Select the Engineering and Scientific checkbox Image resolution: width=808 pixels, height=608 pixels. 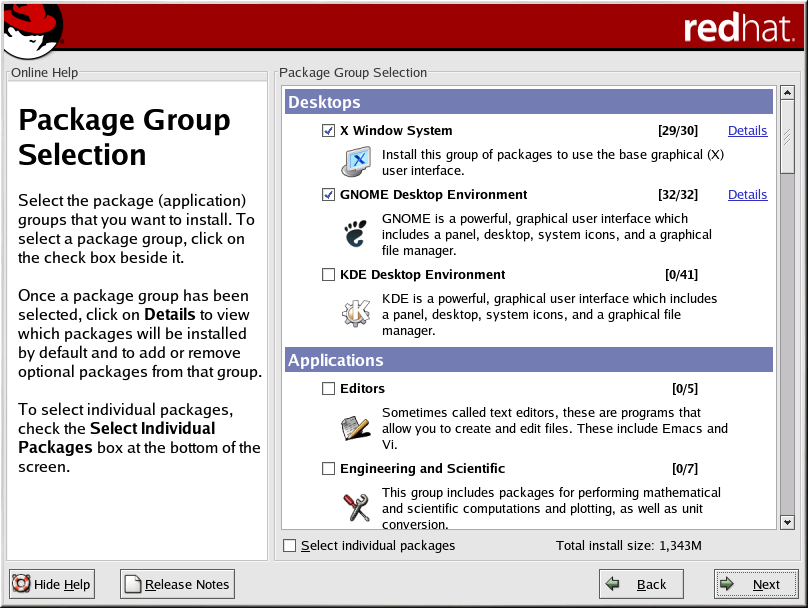point(328,469)
